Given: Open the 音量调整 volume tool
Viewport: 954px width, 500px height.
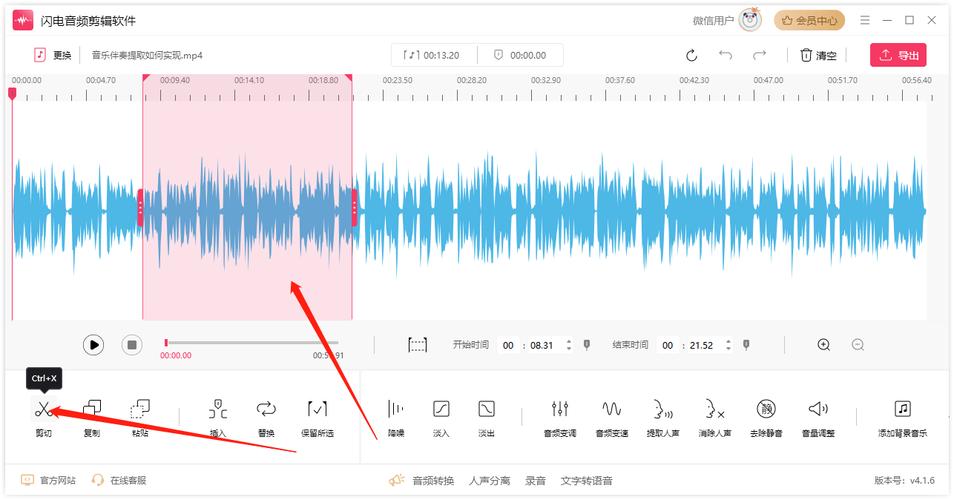Looking at the screenshot, I should 818,417.
